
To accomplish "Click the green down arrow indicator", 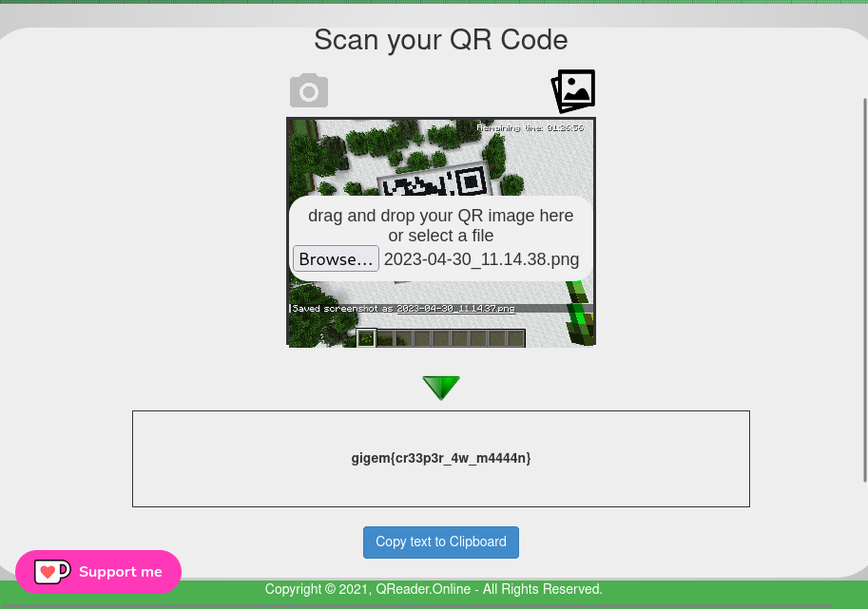I will [441, 388].
